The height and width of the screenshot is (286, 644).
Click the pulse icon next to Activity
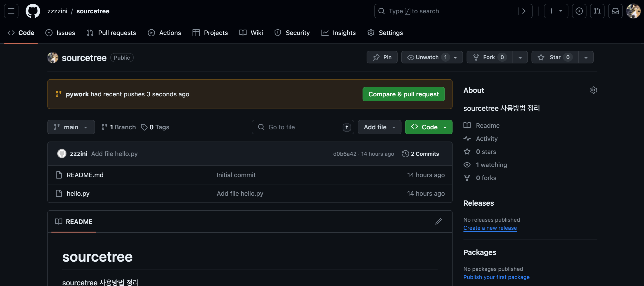click(x=467, y=139)
